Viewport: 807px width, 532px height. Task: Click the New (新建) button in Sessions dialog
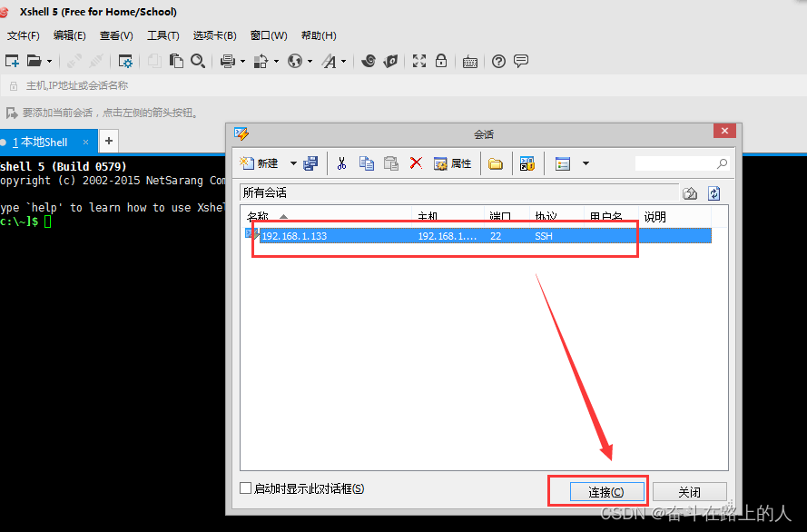click(259, 163)
